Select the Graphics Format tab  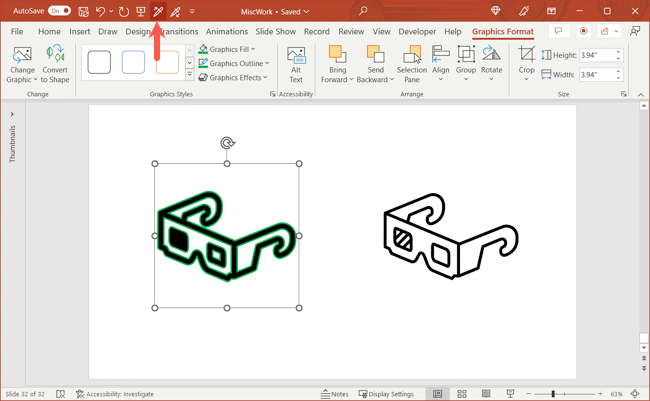pos(503,32)
